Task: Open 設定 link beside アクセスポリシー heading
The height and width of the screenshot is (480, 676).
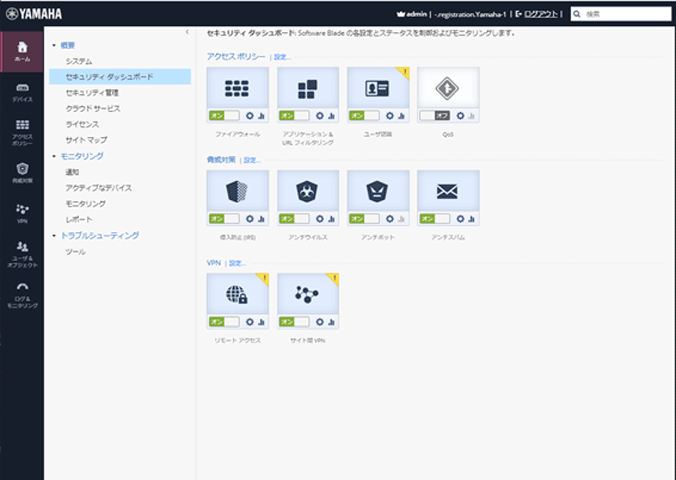Action: (283, 57)
